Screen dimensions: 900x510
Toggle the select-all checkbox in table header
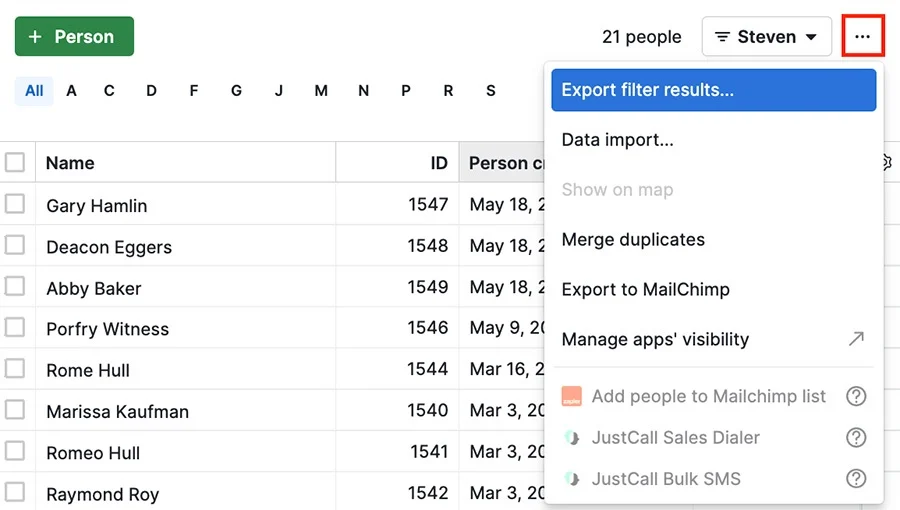(x=15, y=162)
